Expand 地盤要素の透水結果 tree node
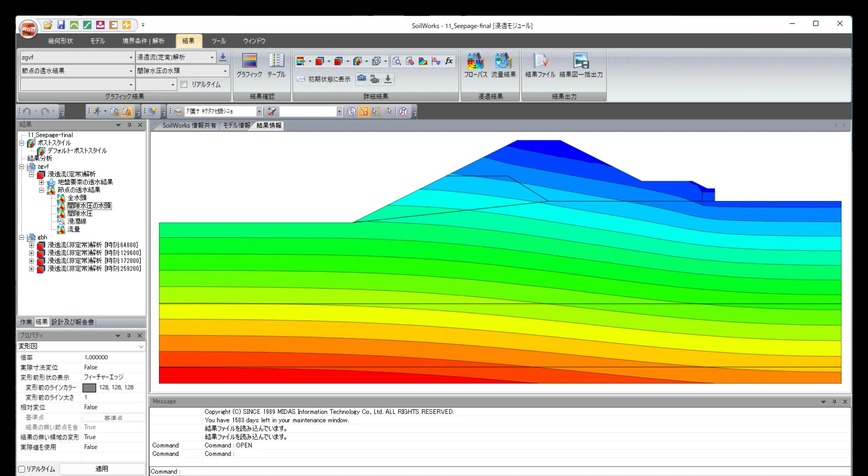The image size is (868, 476). [x=42, y=182]
